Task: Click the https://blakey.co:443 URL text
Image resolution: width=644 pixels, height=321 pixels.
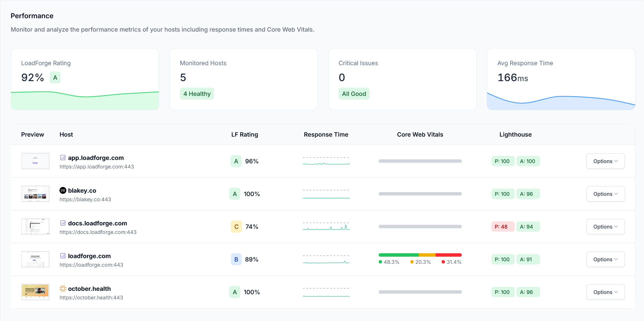Action: click(x=85, y=199)
